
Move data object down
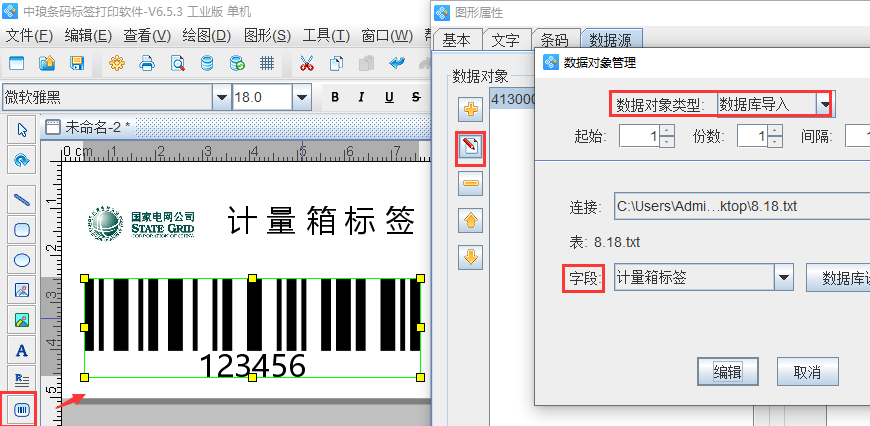470,257
